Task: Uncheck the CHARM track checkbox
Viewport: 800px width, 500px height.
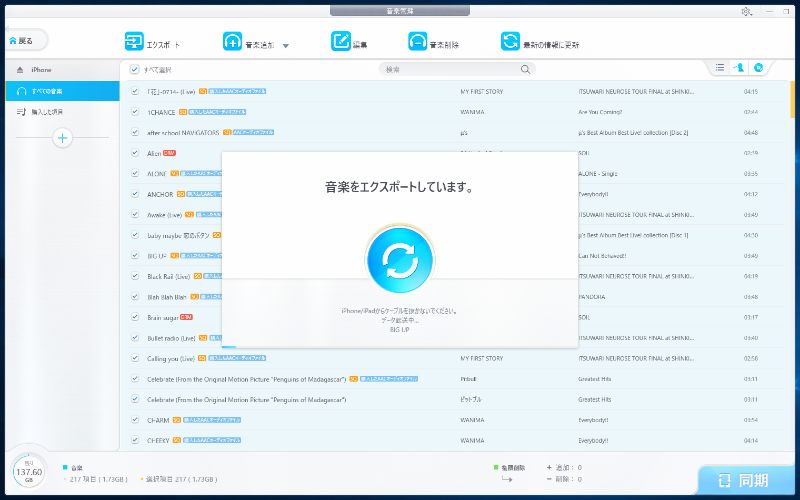Action: [x=135, y=420]
